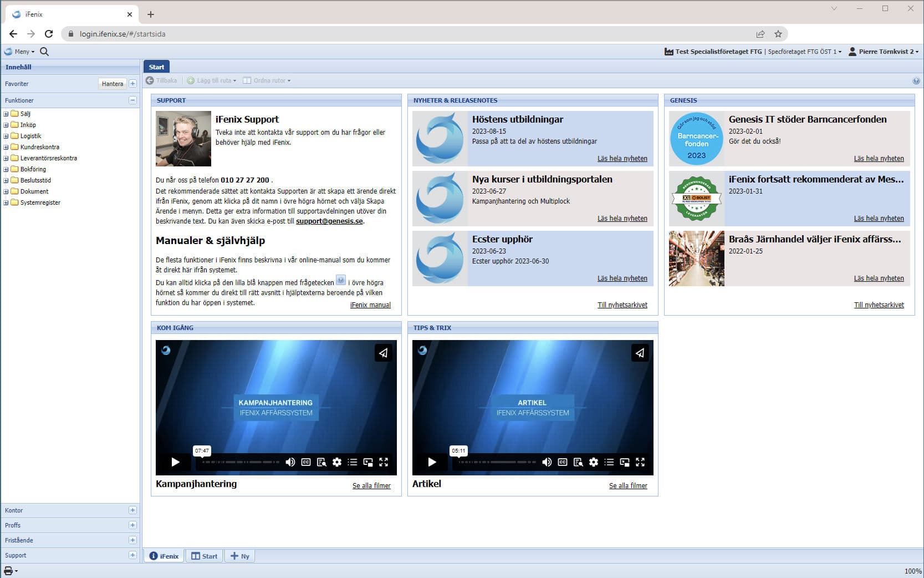
Task: Click the Hantera favorites button
Action: pos(113,84)
